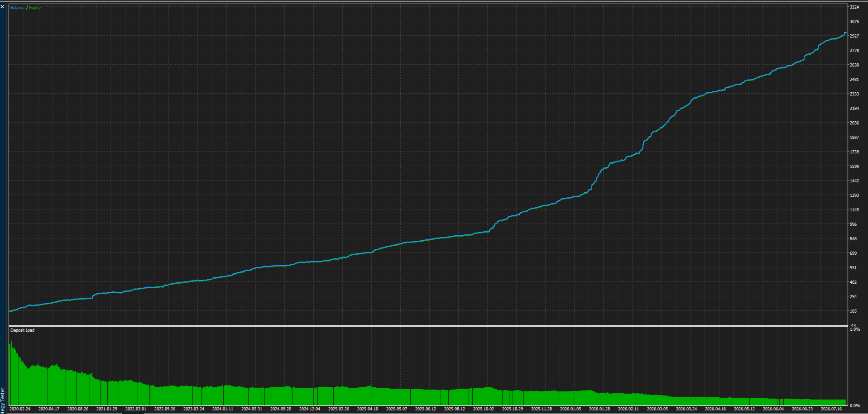The width and height of the screenshot is (868, 414).
Task: Select the 2184 axis value
Action: click(x=854, y=109)
